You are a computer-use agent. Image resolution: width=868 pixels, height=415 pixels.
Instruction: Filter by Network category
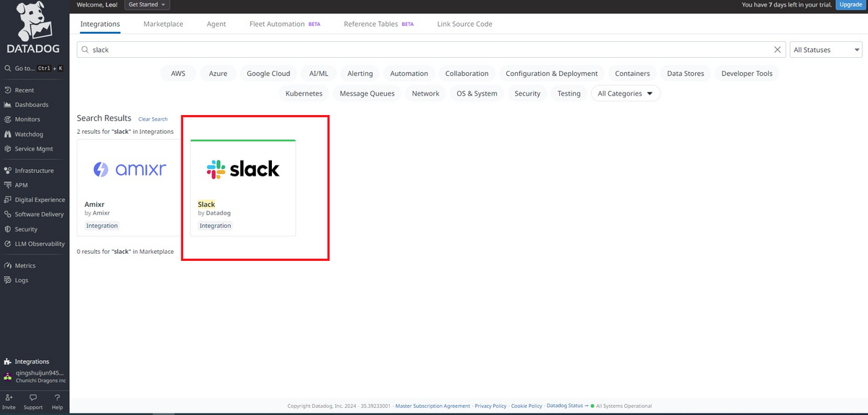pos(425,93)
